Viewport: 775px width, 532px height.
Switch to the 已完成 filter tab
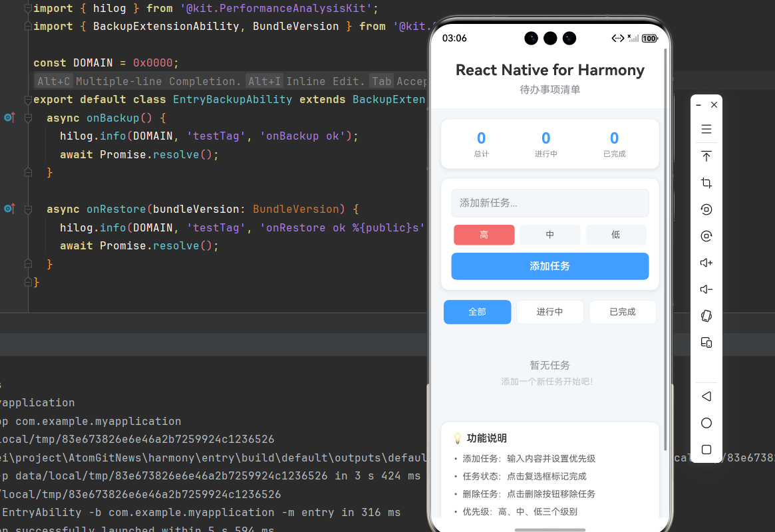[x=623, y=312]
